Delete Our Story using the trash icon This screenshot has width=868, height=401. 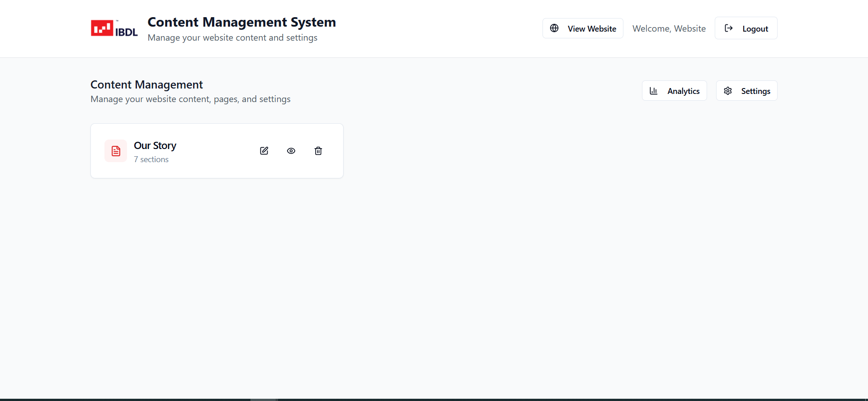(x=318, y=151)
